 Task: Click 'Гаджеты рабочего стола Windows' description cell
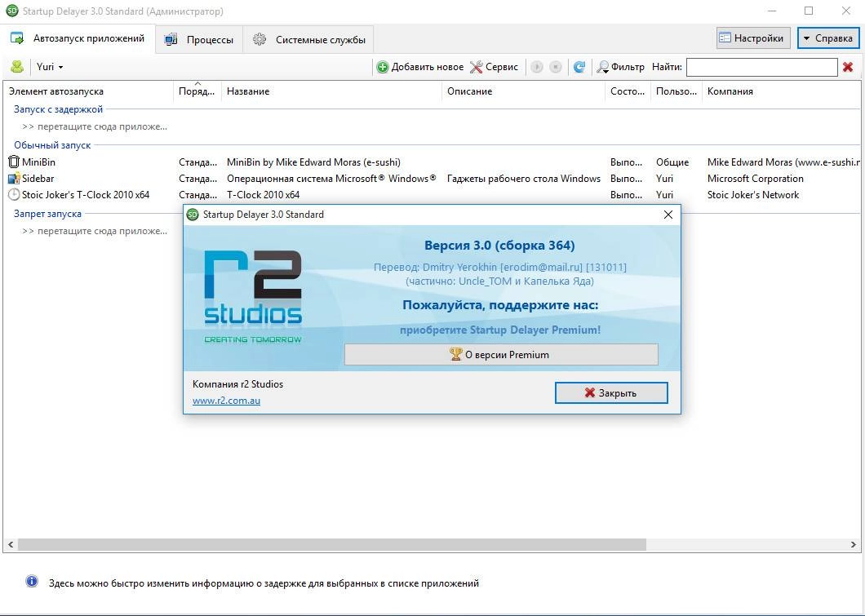click(x=524, y=178)
